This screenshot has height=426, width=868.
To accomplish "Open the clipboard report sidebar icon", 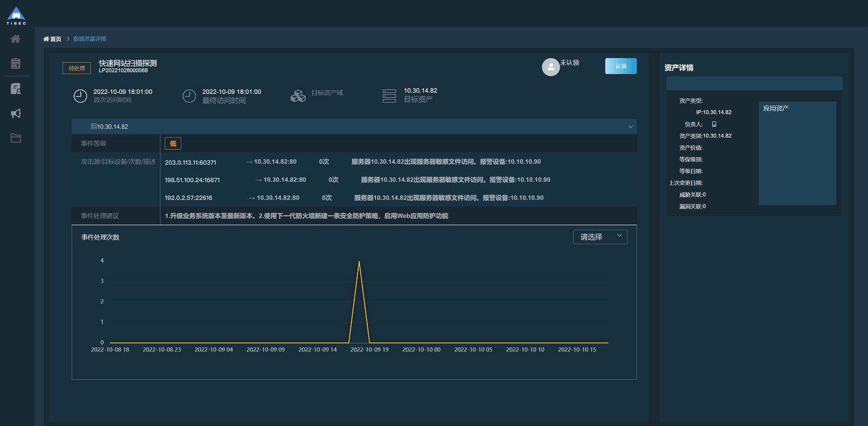I will coord(16,63).
